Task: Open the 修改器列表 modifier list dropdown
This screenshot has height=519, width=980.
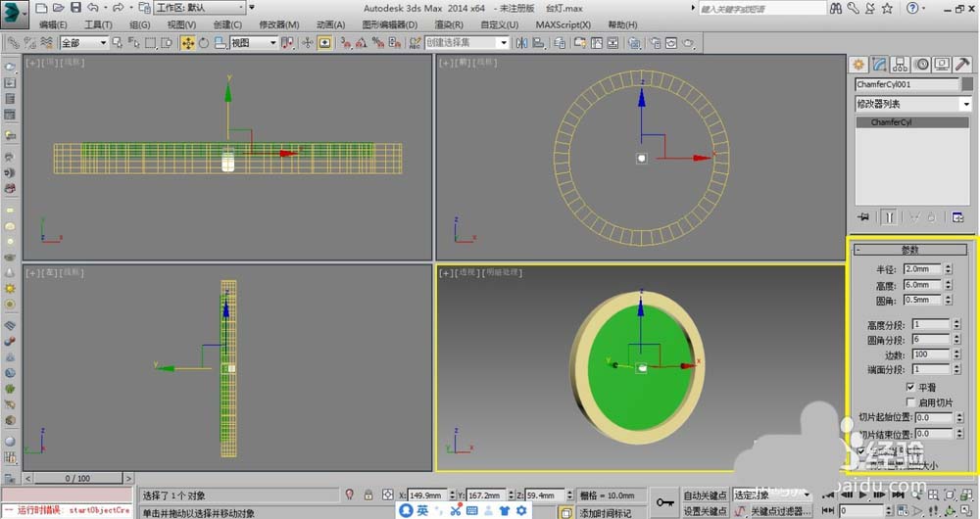Action: tap(911, 104)
